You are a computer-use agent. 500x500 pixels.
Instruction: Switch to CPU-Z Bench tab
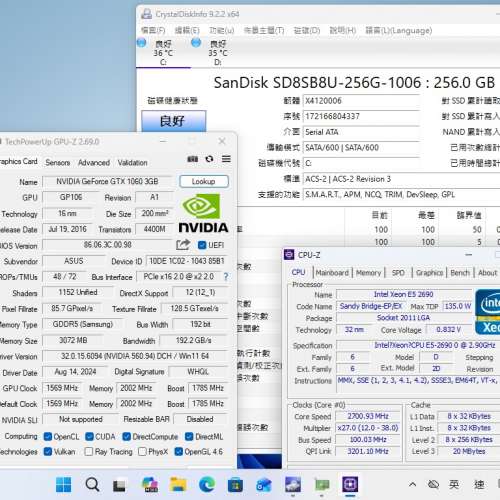click(x=460, y=273)
